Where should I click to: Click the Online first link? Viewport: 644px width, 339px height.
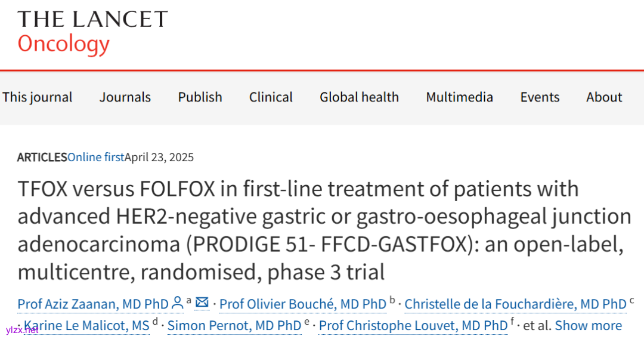coord(95,158)
